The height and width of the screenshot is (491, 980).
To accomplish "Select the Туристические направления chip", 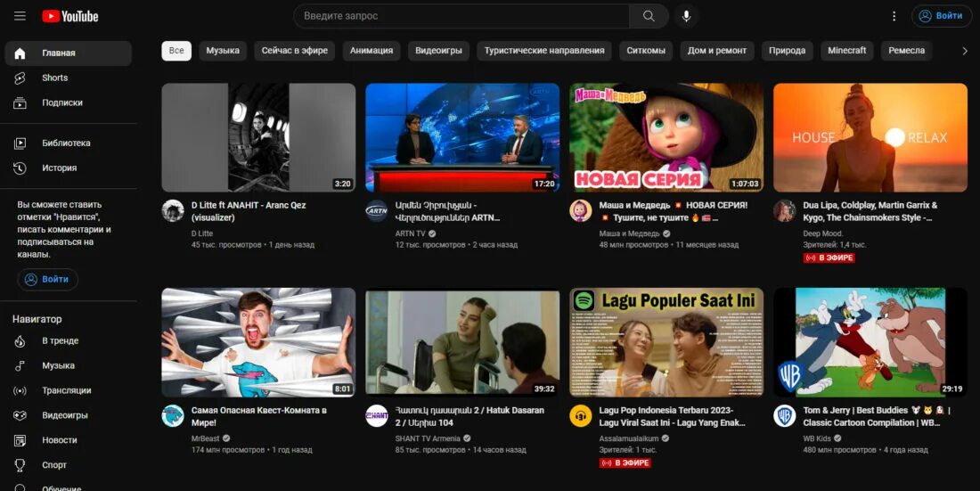I will coord(544,51).
